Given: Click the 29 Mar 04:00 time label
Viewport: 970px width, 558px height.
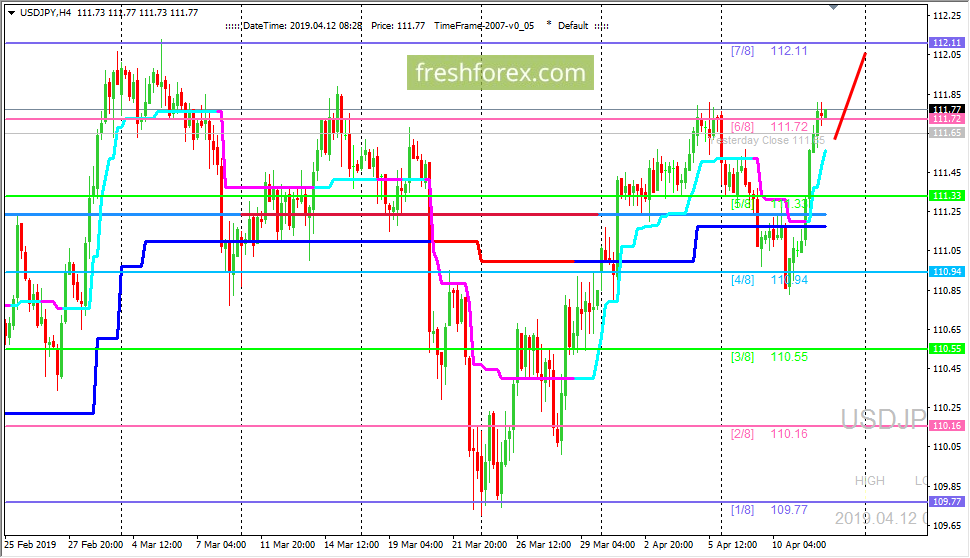Looking at the screenshot, I should 607,545.
